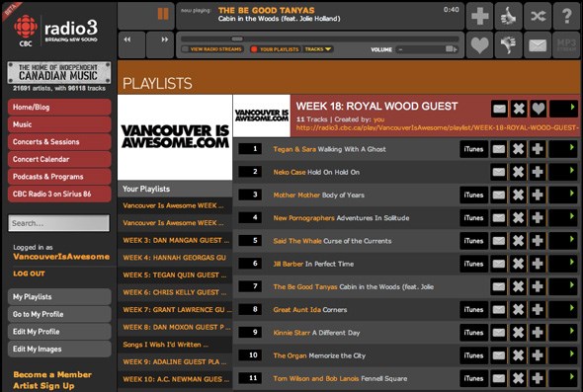Click the Week 18 playlist URL link
Viewport: 583px width, 392px height.
pos(437,127)
